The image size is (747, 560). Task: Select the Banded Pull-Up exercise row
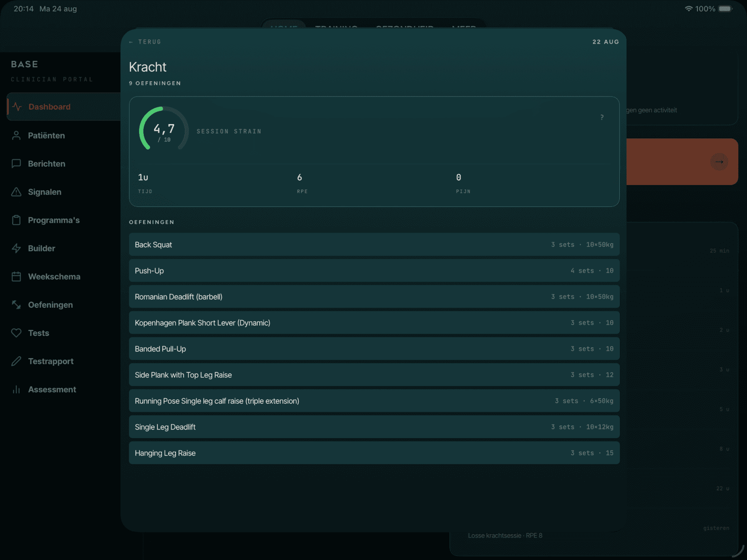[374, 349]
